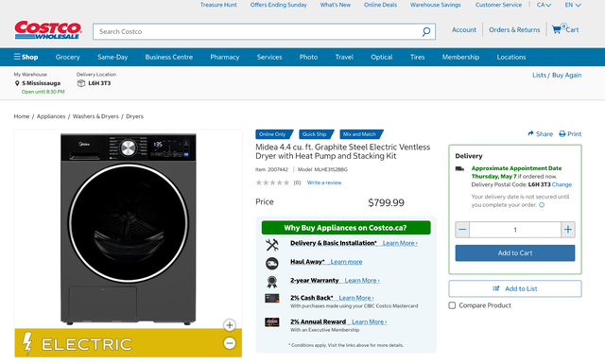This screenshot has height=364, width=605.
Task: Open the Locations menu
Action: pyautogui.click(x=511, y=57)
